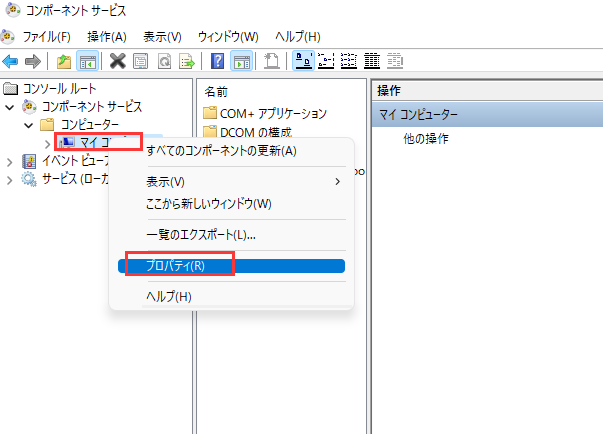Switch to List view toolbar icon
Viewport: 603px width, 434px height.
[349, 61]
